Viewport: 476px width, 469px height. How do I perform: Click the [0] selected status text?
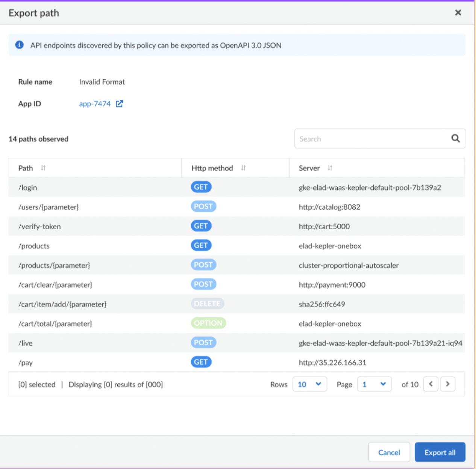click(x=37, y=384)
